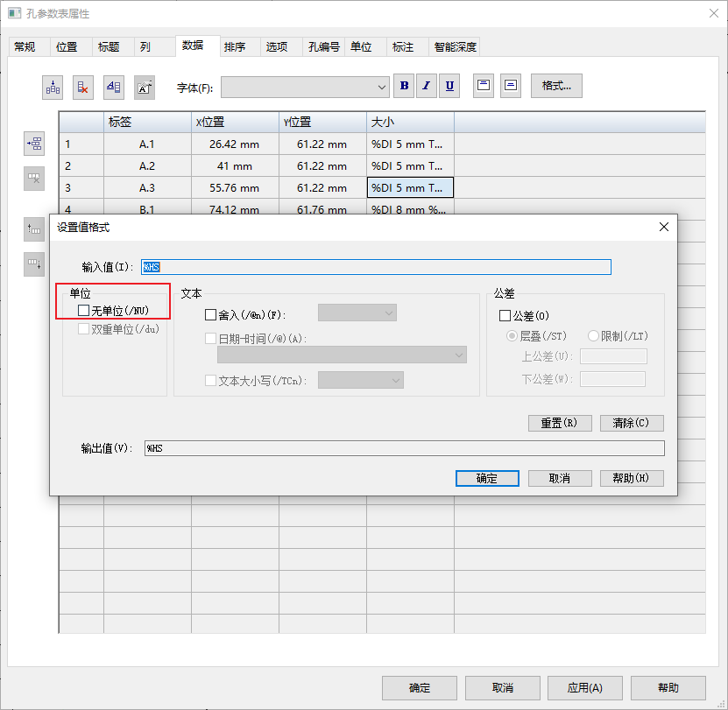Click the middle-align text icon

511,86
